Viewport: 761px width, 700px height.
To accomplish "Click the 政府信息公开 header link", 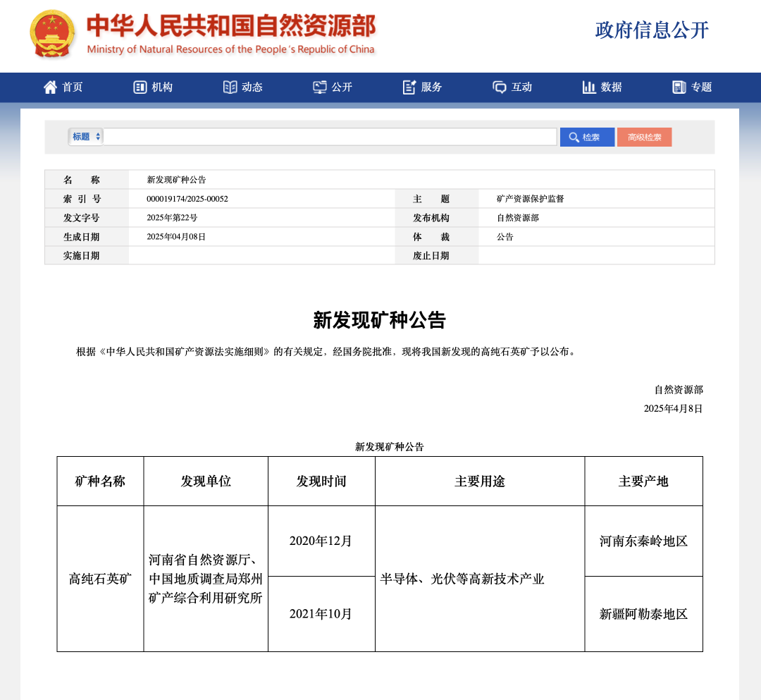I will click(652, 30).
